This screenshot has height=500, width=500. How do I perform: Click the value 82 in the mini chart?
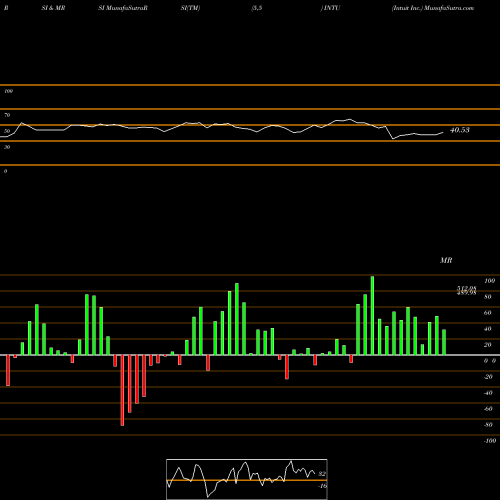[x=322, y=474]
